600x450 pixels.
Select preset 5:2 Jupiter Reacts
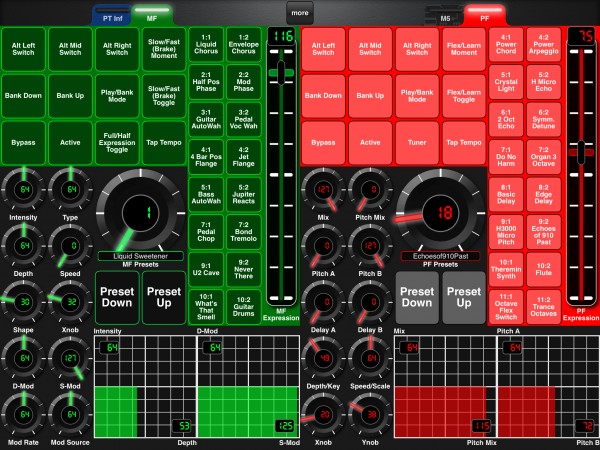coord(243,194)
